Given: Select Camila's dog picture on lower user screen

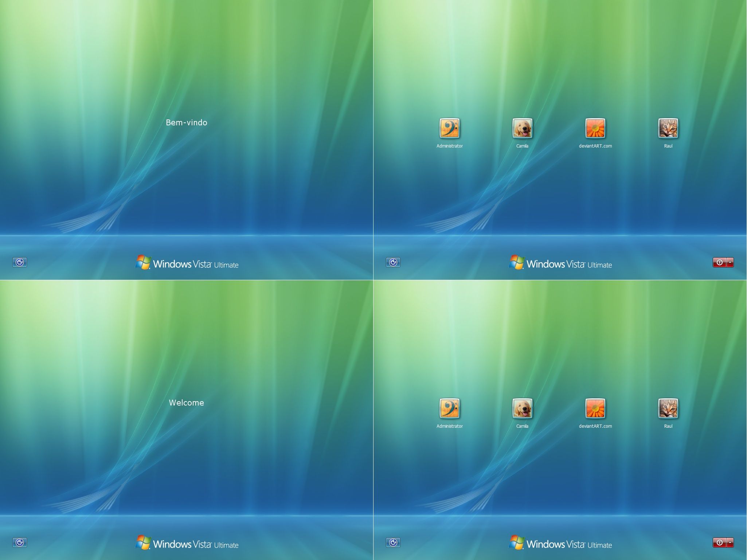Looking at the screenshot, I should coord(523,408).
